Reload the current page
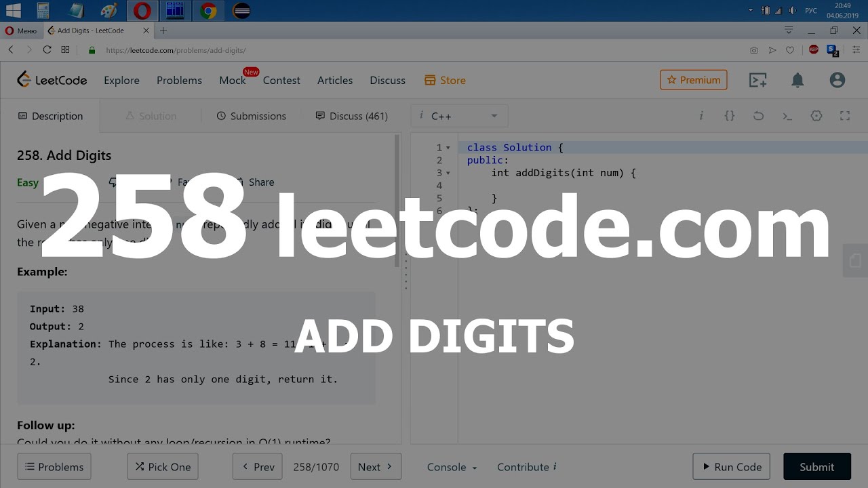This screenshot has height=488, width=868. [47, 49]
